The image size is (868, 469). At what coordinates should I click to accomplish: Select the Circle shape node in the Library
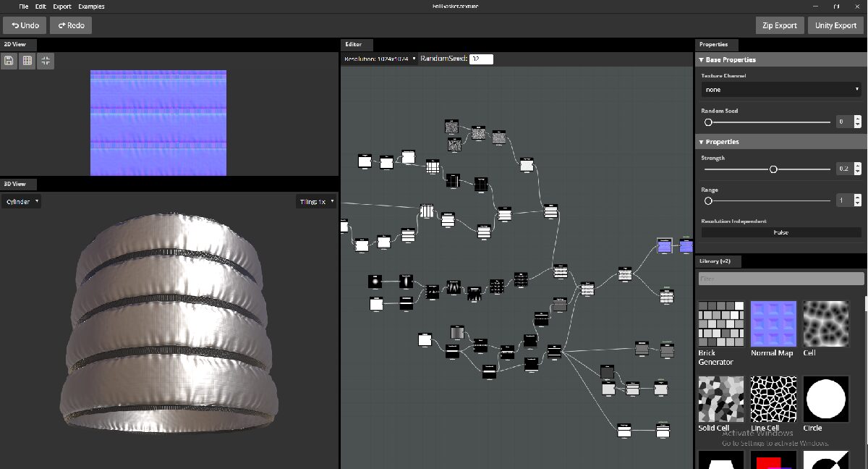[825, 399]
